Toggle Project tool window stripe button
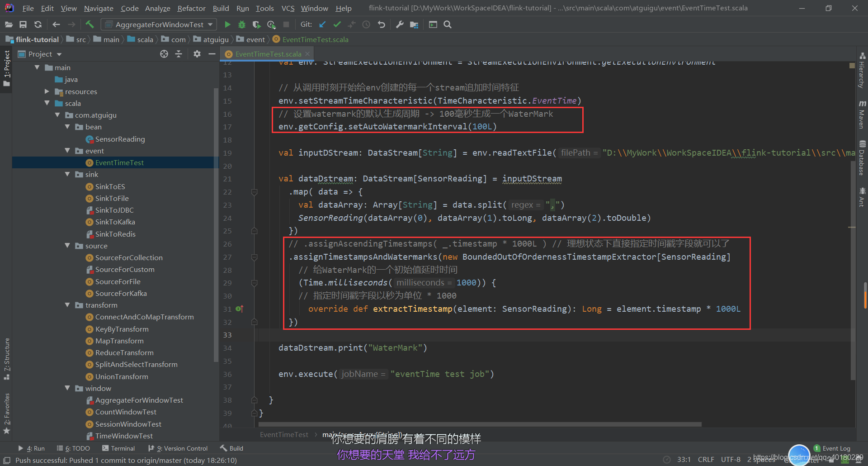Screen dimensions: 868x466 coord(6,69)
